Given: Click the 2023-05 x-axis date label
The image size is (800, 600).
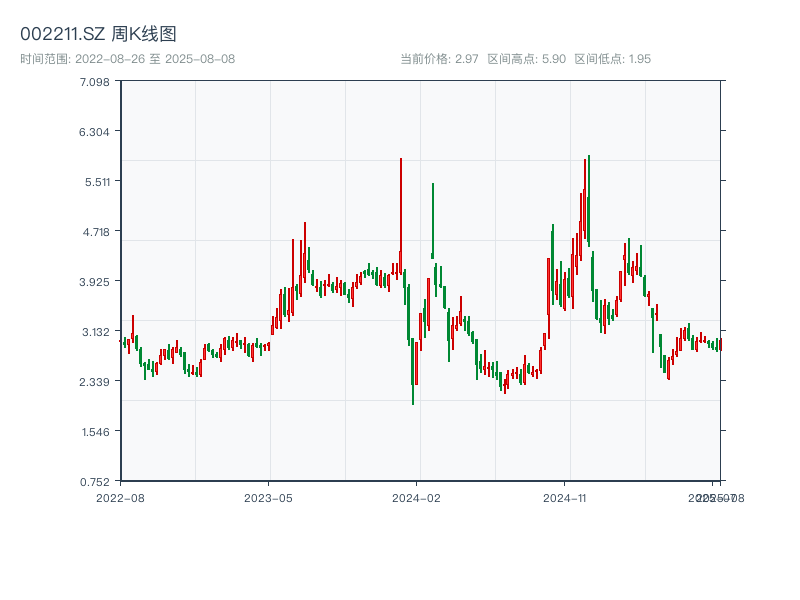Looking at the screenshot, I should 269,497.
